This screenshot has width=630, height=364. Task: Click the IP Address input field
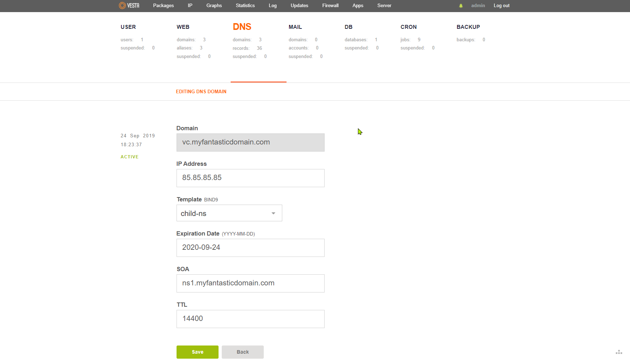click(251, 178)
